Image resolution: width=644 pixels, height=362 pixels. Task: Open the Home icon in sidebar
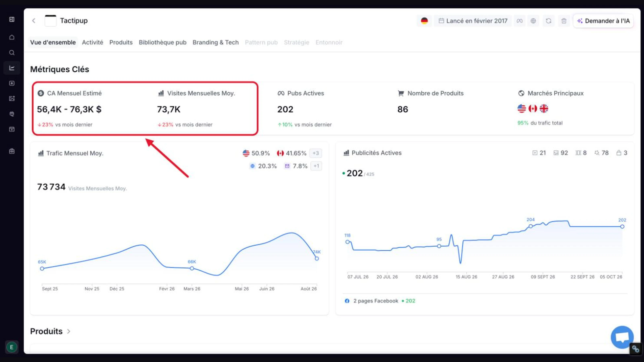12,37
